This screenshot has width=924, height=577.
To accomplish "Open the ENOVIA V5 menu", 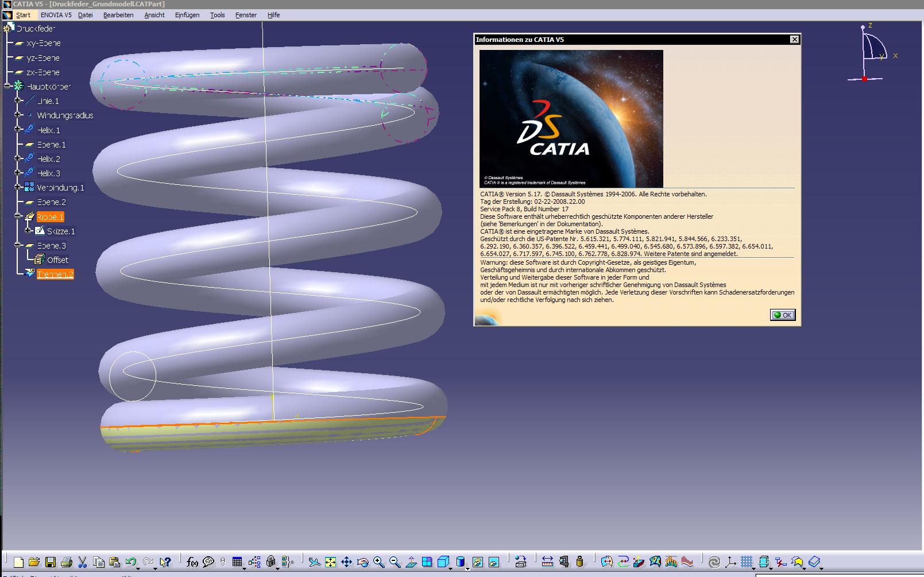I will coord(56,15).
